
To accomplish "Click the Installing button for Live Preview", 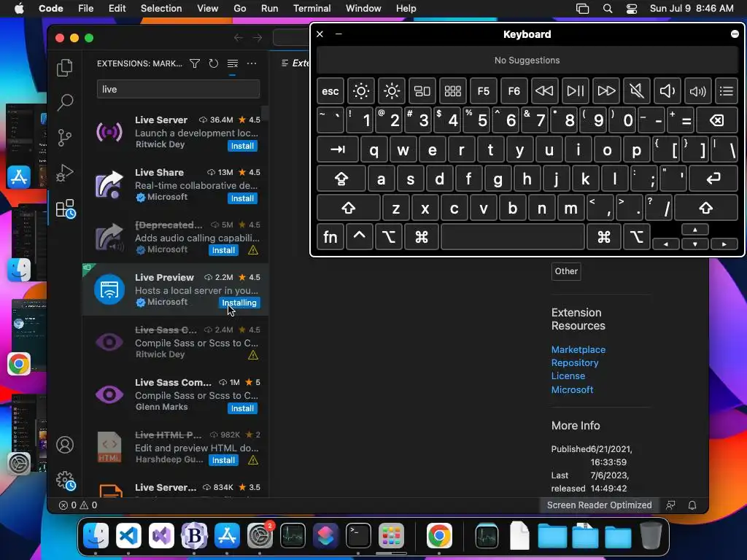I will [239, 303].
